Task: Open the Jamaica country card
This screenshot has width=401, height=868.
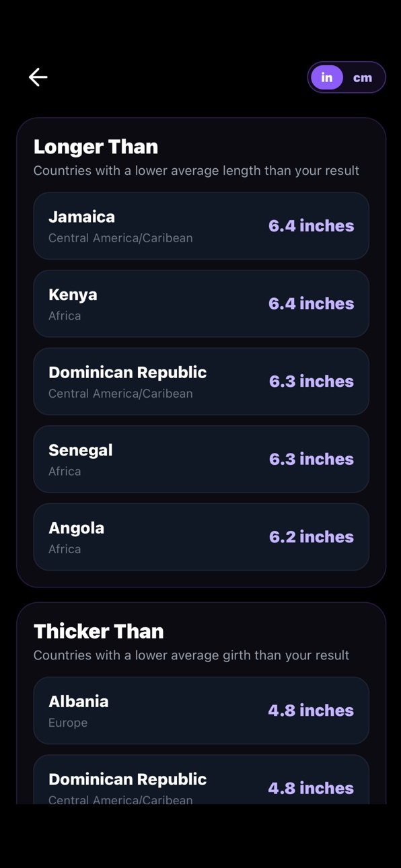Action: point(201,226)
